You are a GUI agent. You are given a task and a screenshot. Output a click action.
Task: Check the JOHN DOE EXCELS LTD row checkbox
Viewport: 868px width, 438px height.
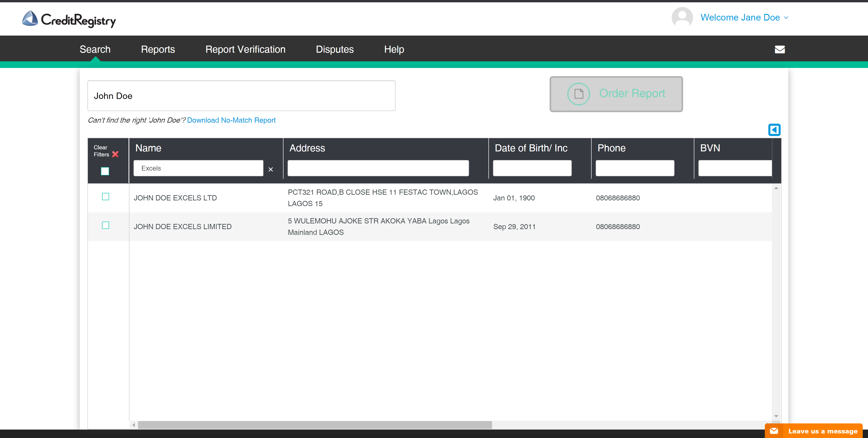pos(105,197)
